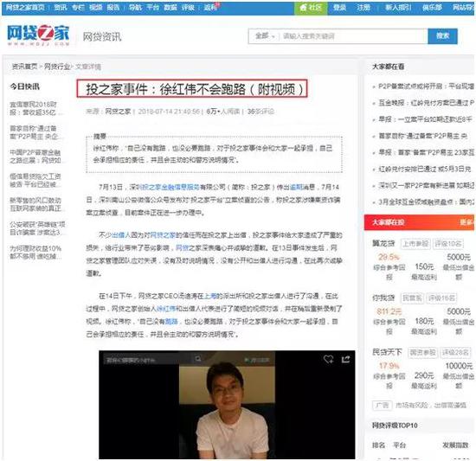Image resolution: width=476 pixels, height=461 pixels.
Task: Click the 评级16名 tag beside 你我贷
Action: point(441,298)
